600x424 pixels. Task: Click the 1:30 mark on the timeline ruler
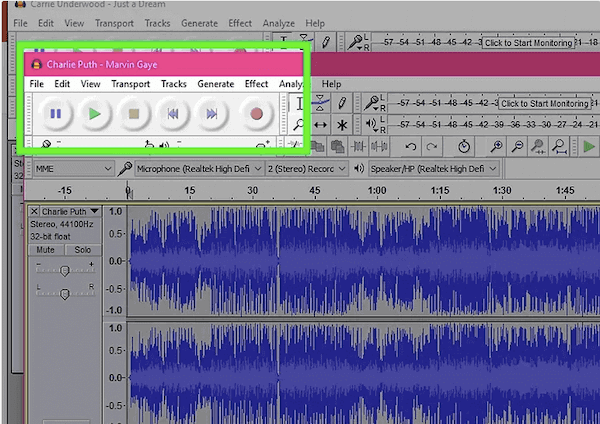[x=502, y=191]
